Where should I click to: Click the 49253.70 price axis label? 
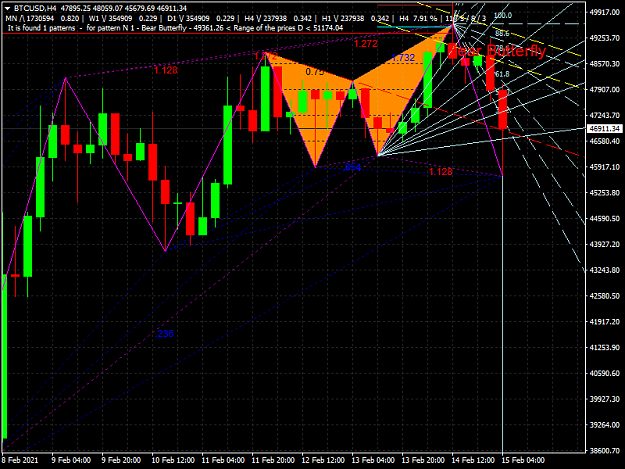coord(605,38)
